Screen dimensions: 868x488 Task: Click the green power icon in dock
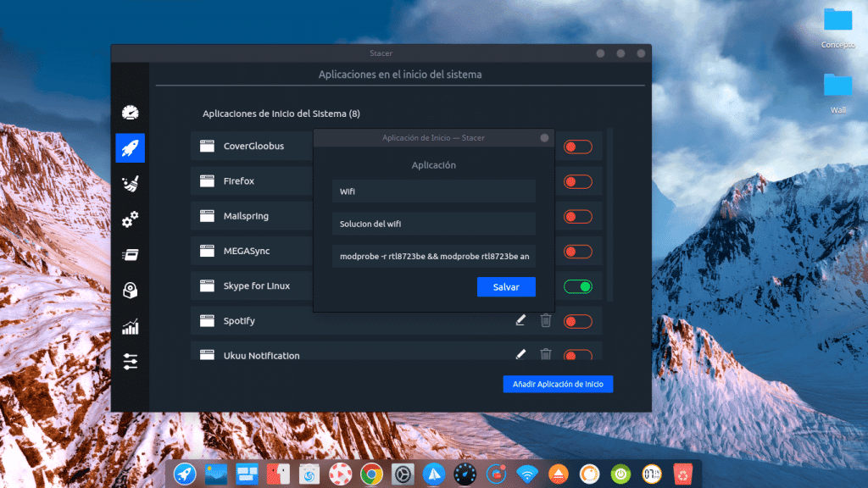click(x=620, y=474)
